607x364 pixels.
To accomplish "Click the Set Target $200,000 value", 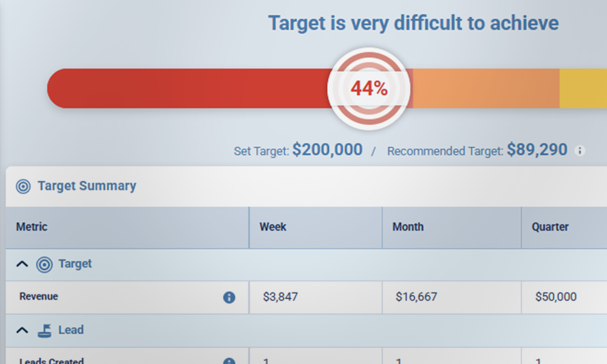I will tap(327, 150).
